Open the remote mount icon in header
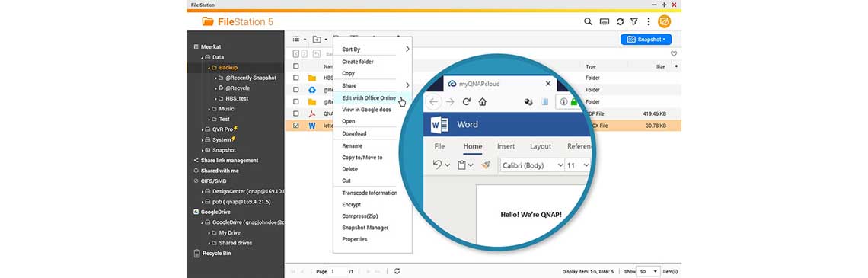Image resolution: width=868 pixels, height=278 pixels. point(605,21)
